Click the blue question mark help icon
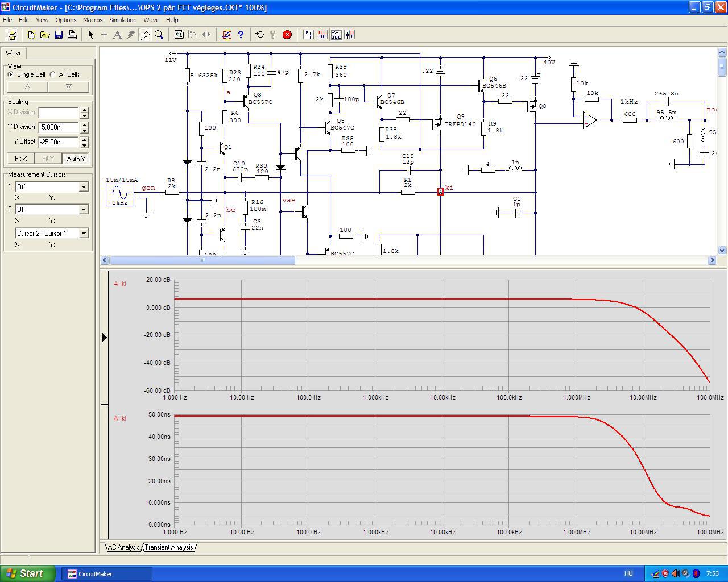The height and width of the screenshot is (582, 728). [x=241, y=35]
